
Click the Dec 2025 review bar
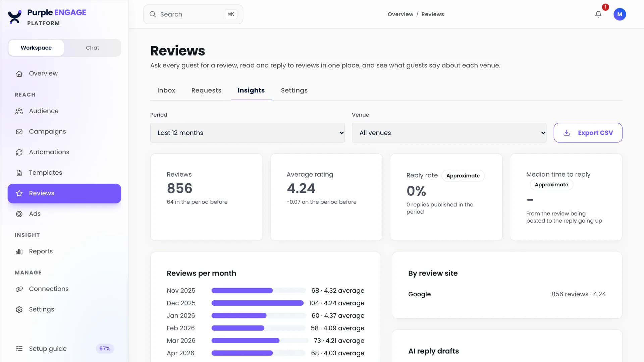[x=258, y=303]
